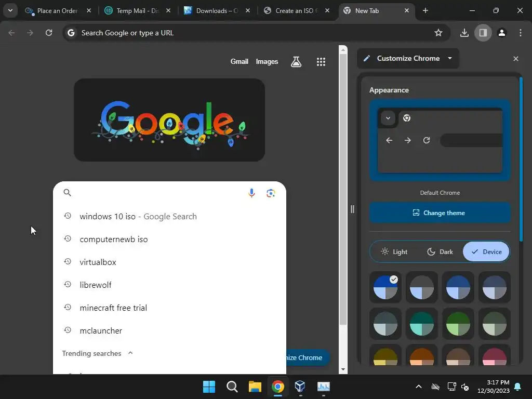Click the forward navigation arrow
532x399 pixels.
pyautogui.click(x=30, y=33)
